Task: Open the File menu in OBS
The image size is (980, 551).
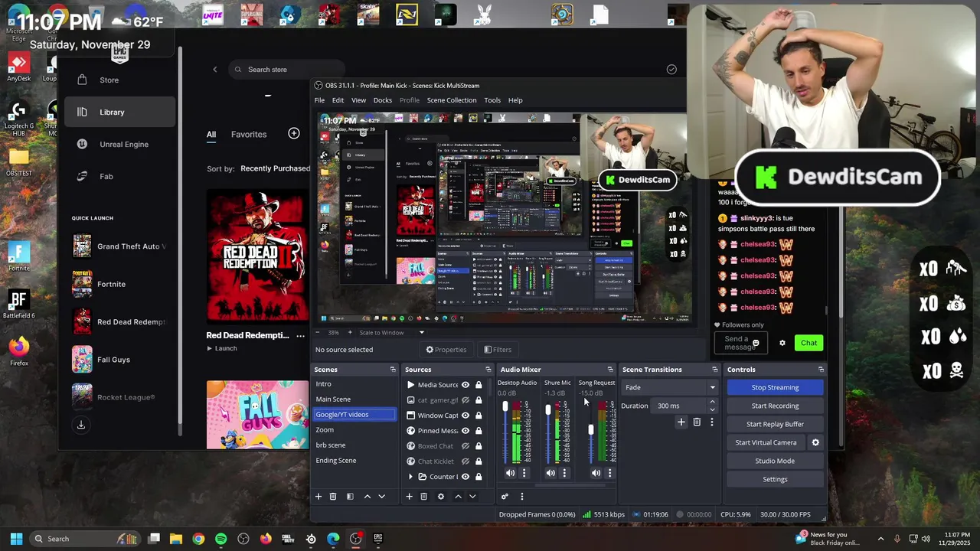Action: pyautogui.click(x=319, y=100)
